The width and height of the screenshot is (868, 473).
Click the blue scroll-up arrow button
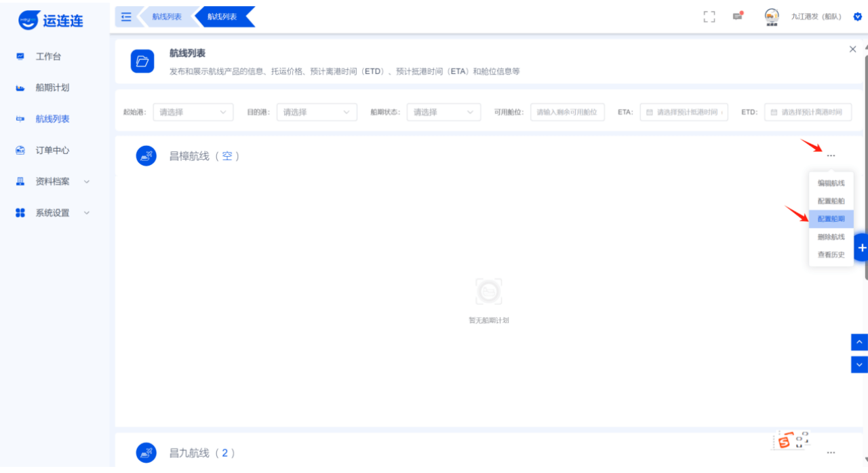(859, 343)
